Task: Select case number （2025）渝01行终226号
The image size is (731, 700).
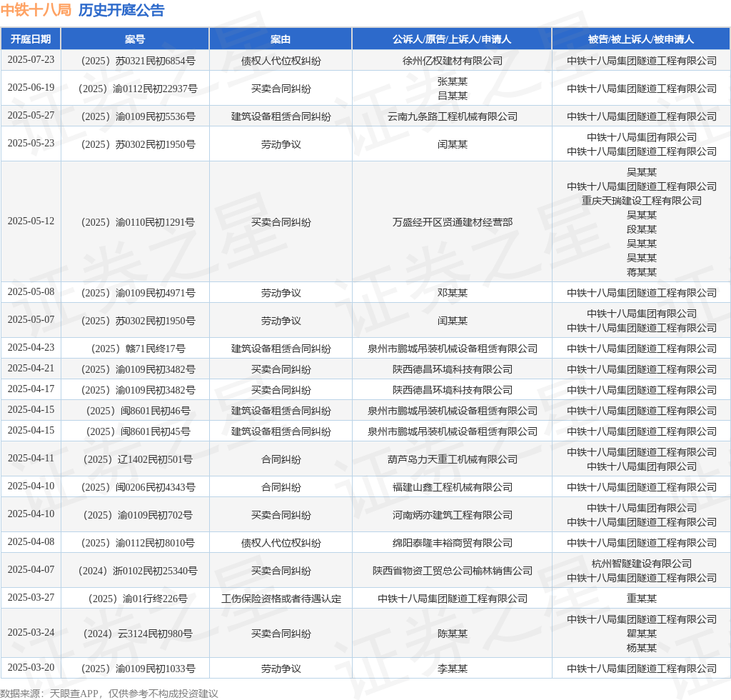Action: point(135,599)
